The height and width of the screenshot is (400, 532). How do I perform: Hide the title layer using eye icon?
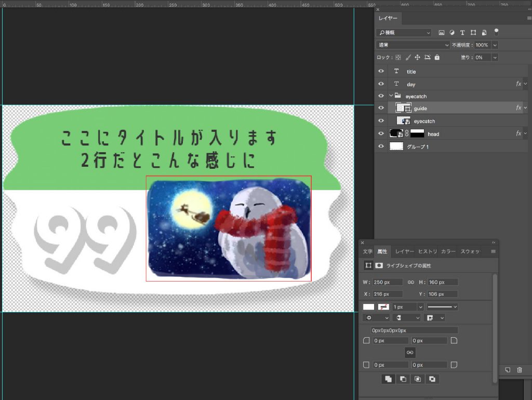381,71
